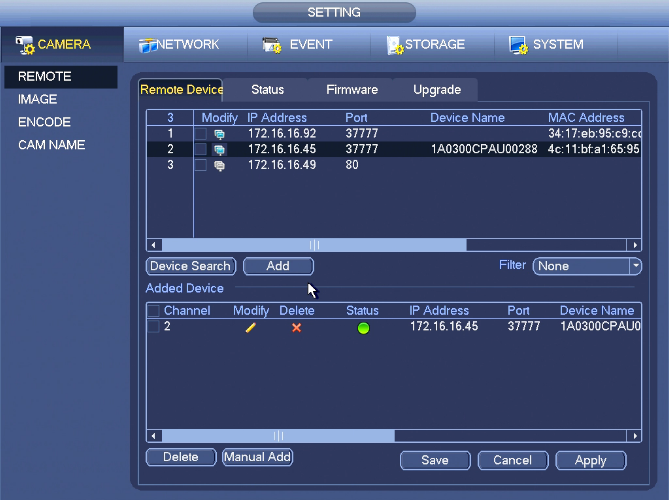This screenshot has height=500, width=669.
Task: Click port 80 in the search list
Action: pyautogui.click(x=352, y=165)
